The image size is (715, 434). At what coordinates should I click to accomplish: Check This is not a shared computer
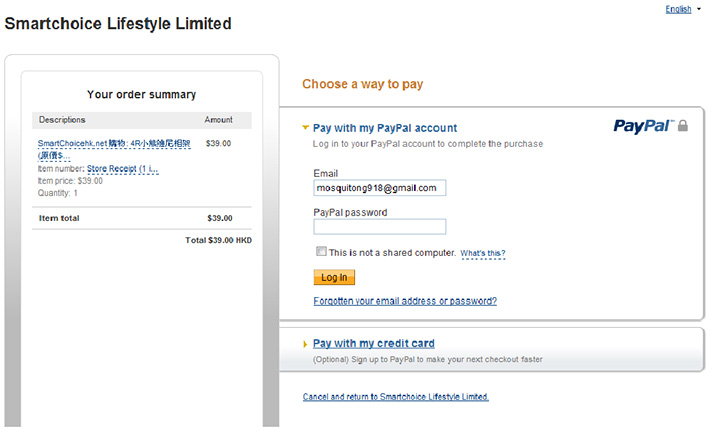pyautogui.click(x=321, y=251)
